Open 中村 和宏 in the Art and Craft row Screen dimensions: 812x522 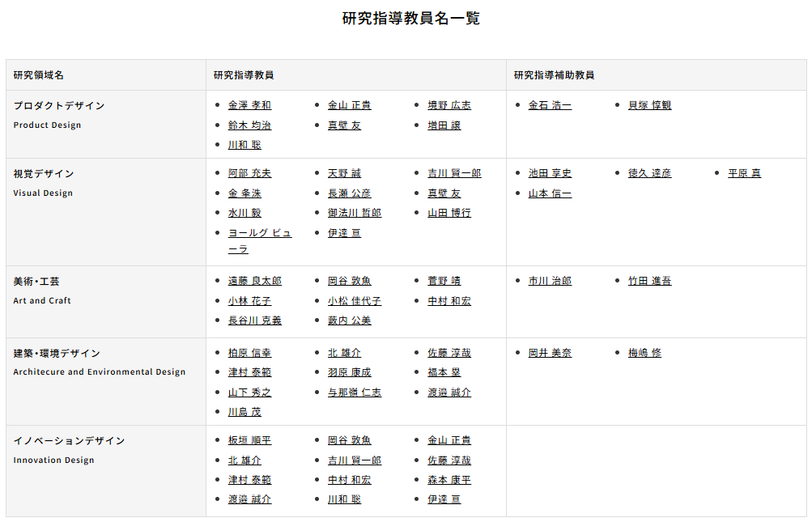[449, 301]
